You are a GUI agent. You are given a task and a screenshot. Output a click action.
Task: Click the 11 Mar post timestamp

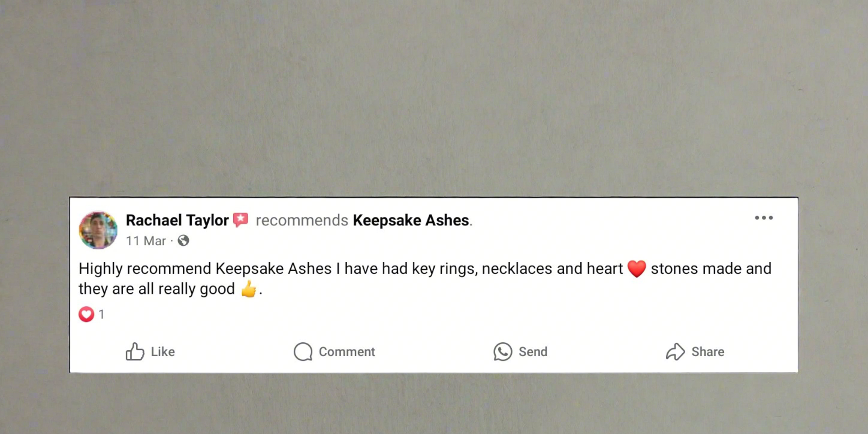146,241
